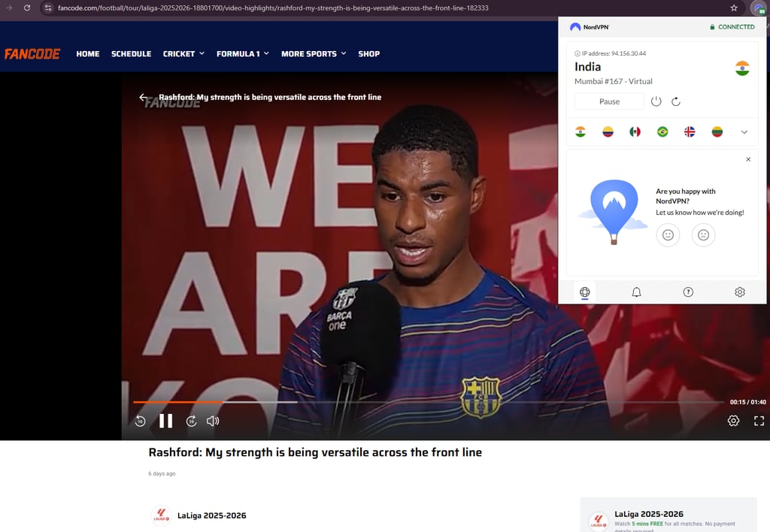The image size is (770, 532).
Task: Select Lithuania flag quick connect
Action: (717, 131)
